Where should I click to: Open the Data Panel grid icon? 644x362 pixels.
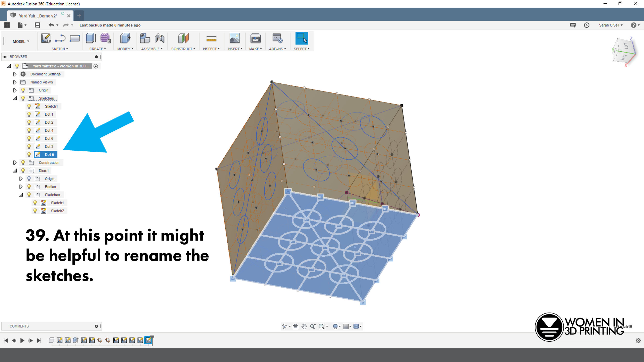7,25
